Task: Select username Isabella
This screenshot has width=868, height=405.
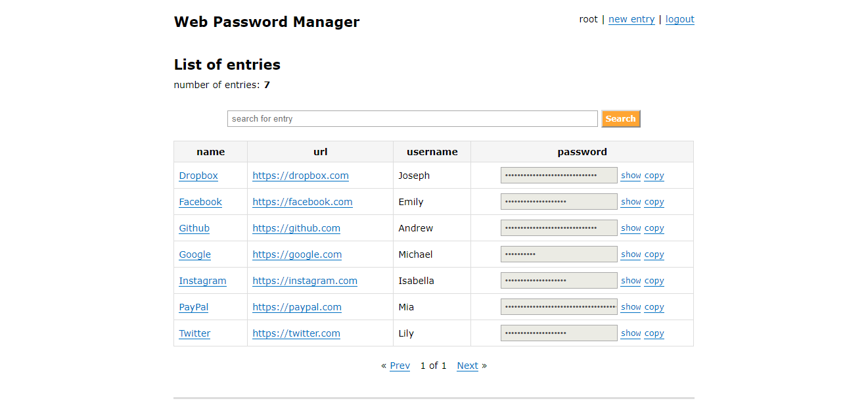Action: (x=416, y=281)
